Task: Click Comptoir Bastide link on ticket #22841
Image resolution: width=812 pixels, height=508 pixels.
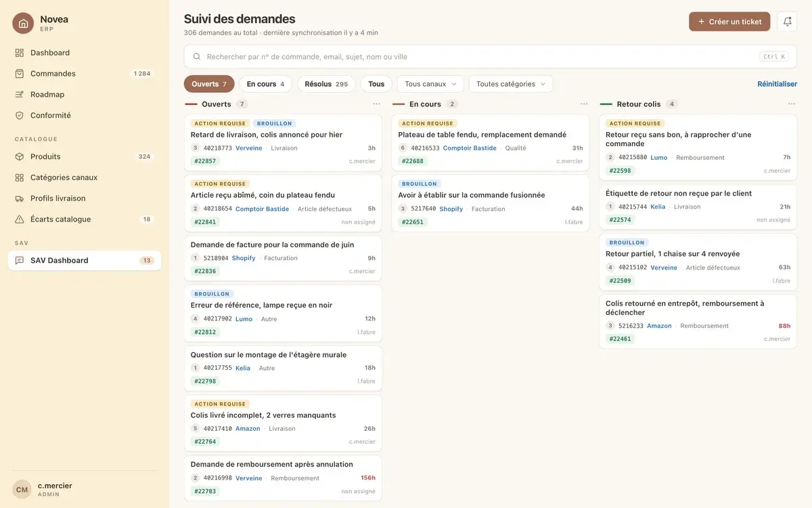Action: 262,209
